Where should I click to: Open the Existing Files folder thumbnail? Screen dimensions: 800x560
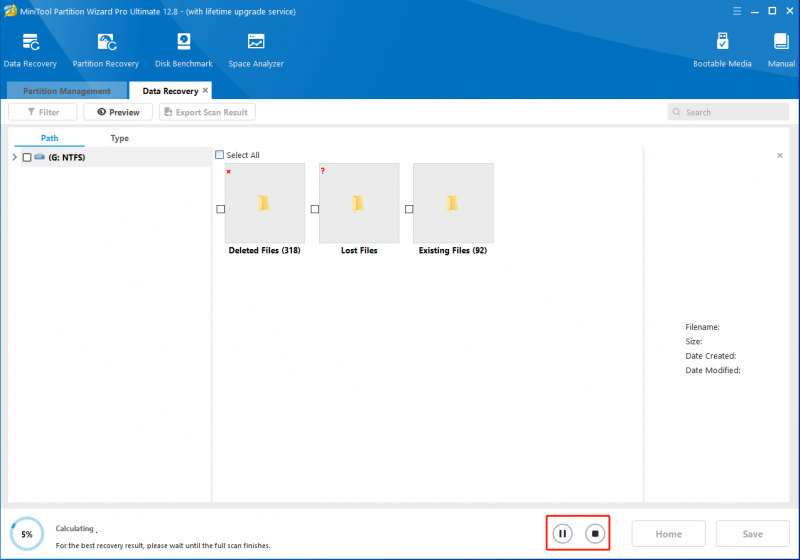[453, 203]
